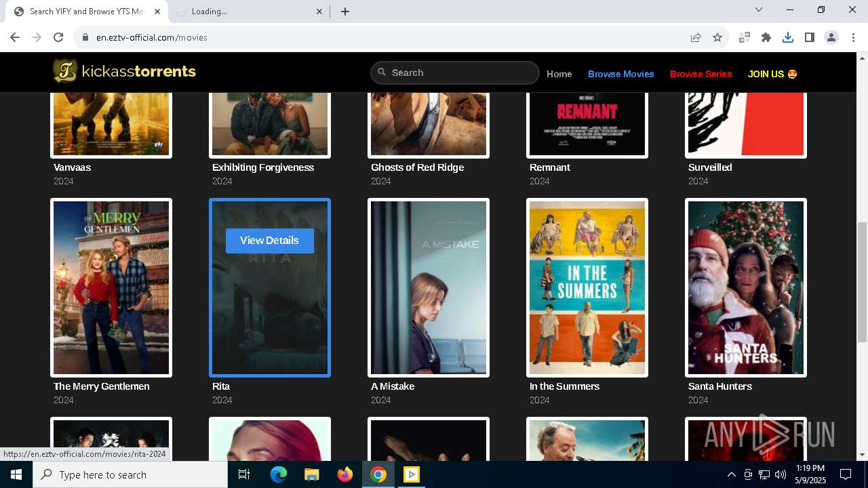Open the Vanvaas title link

coord(72,167)
